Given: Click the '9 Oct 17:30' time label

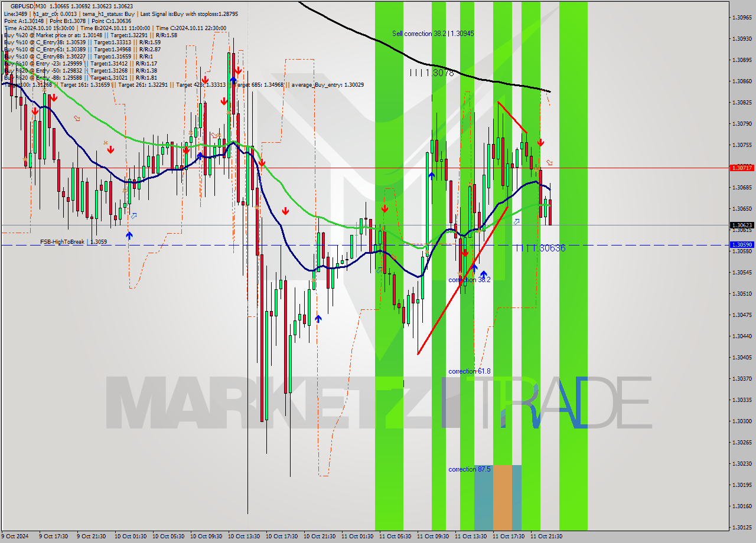Looking at the screenshot, I should (55, 537).
